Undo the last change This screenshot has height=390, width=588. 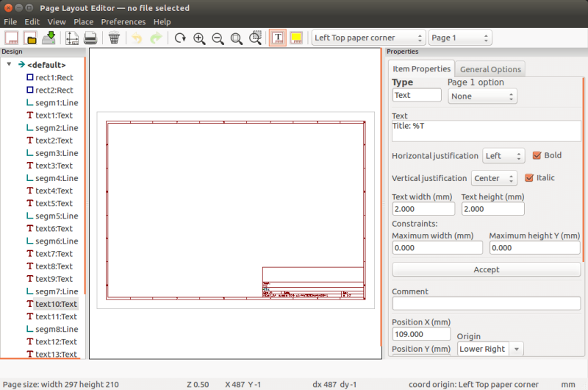pyautogui.click(x=137, y=38)
